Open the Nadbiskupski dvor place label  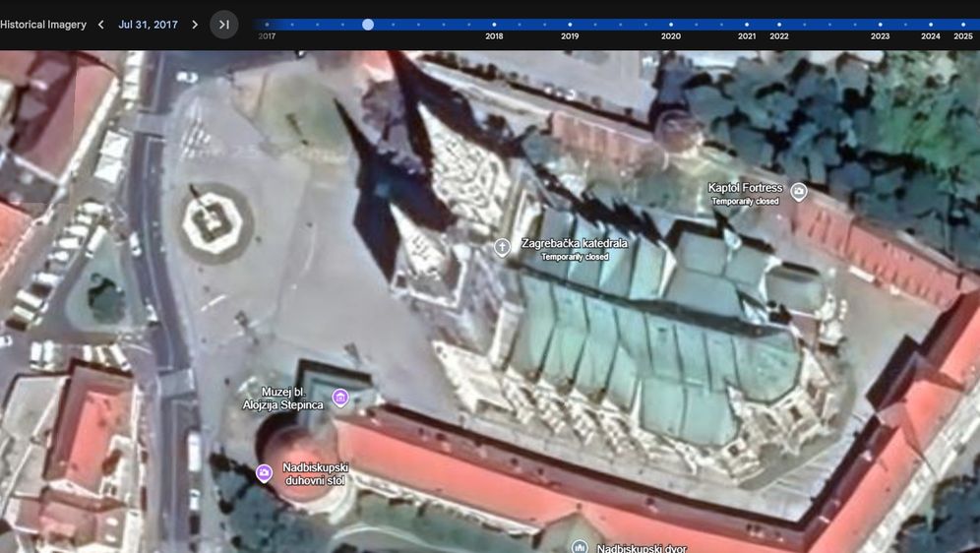tap(642, 548)
